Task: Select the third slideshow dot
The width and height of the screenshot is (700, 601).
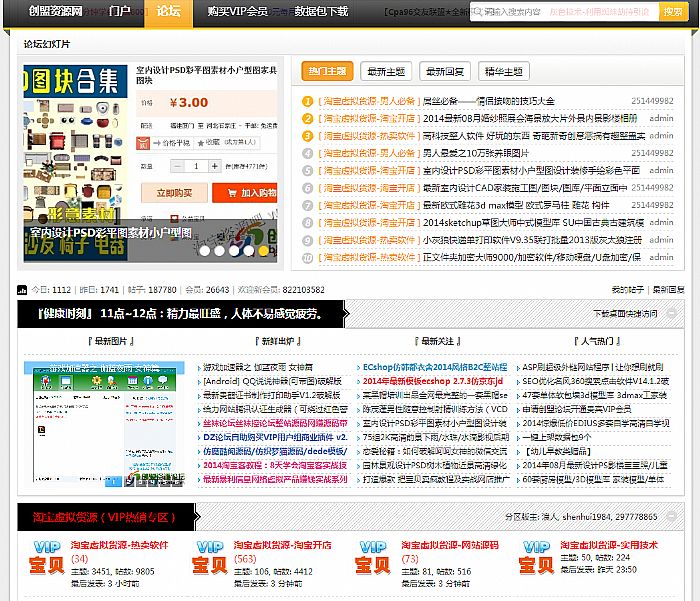Action: [x=234, y=251]
